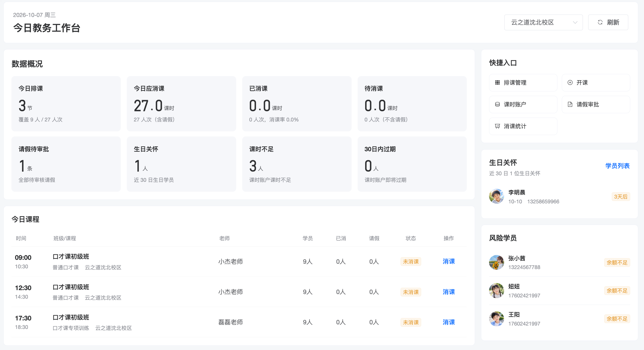Image resolution: width=644 pixels, height=350 pixels.
Task: Click 未消课 status tag of 12:30 class
Action: click(411, 292)
